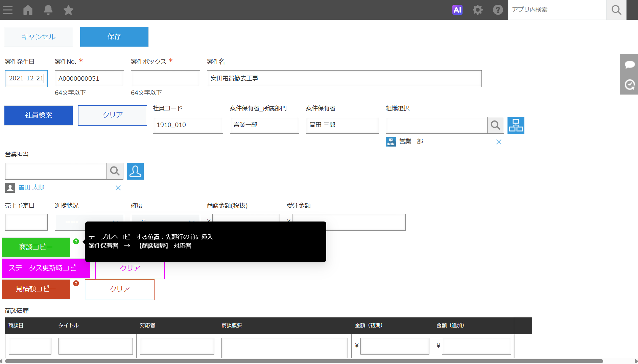Click the 案件ボックス input field
Viewport: 638px width, 364px height.
pyautogui.click(x=165, y=79)
